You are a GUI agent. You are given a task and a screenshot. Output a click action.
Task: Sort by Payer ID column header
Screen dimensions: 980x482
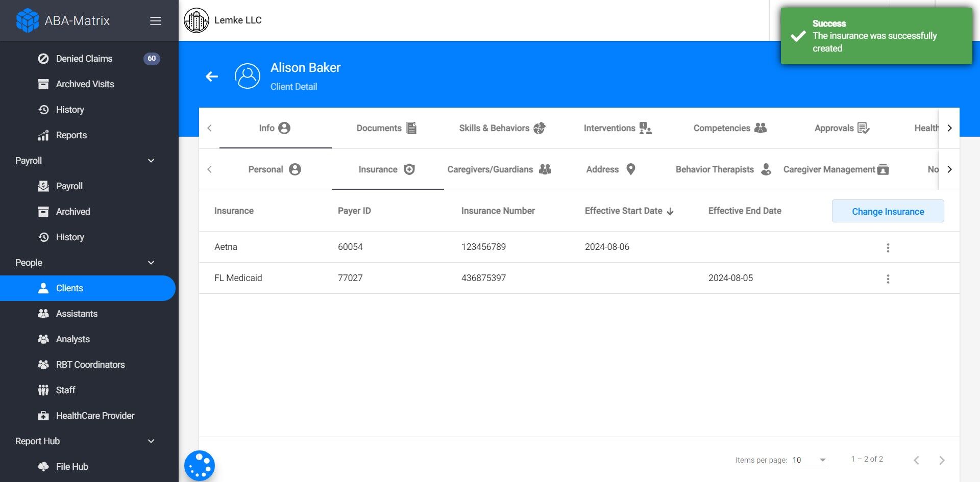pyautogui.click(x=354, y=211)
